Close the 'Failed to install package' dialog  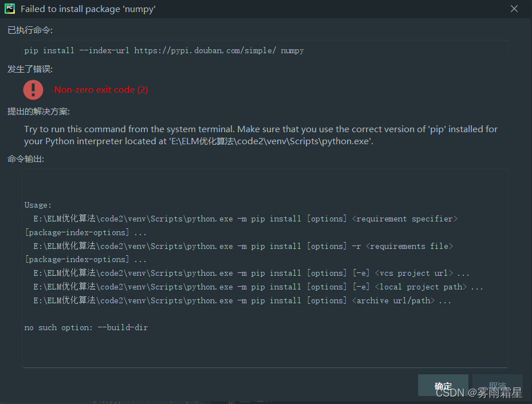(514, 9)
